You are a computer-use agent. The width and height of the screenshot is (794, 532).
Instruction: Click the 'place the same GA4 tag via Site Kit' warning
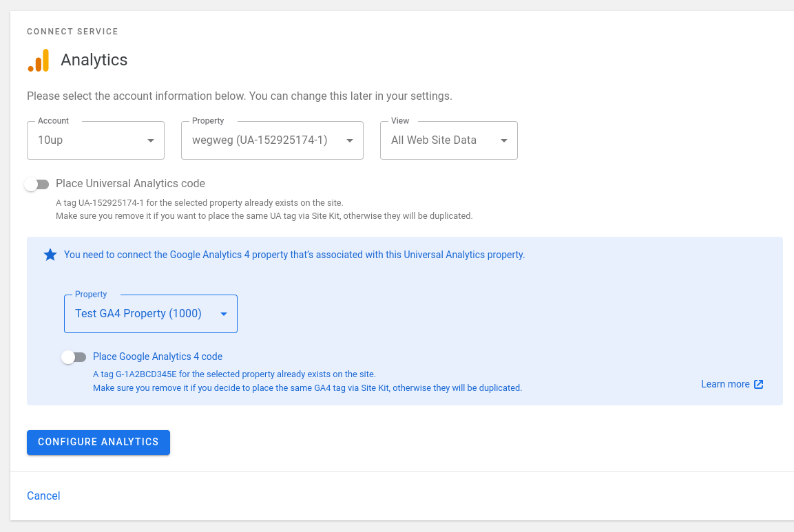307,388
